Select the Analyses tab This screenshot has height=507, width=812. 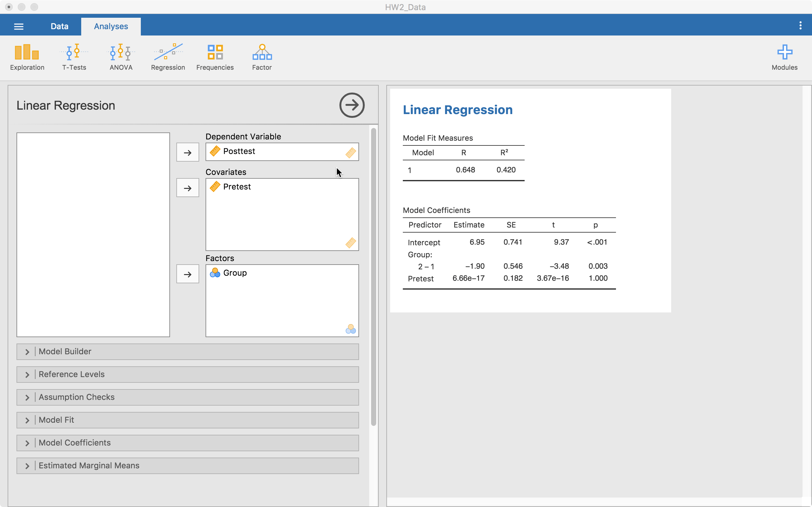point(111,27)
